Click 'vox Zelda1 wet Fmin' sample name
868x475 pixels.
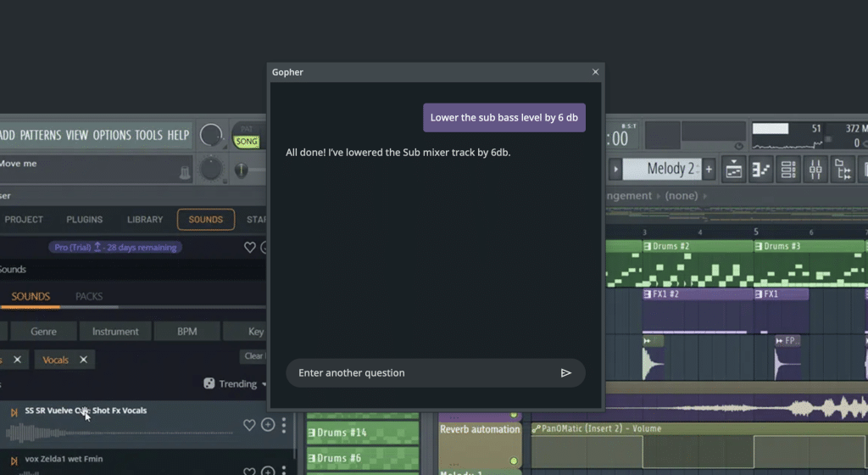64,459
